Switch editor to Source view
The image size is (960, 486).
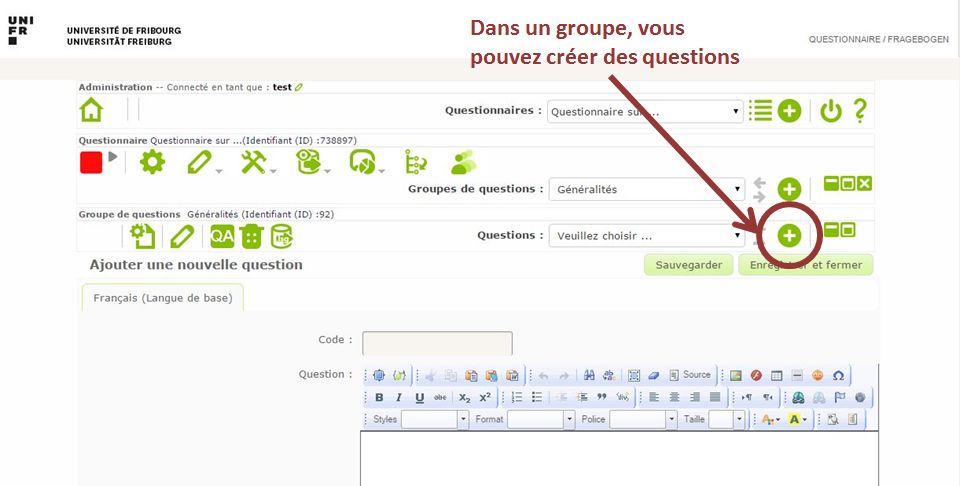[690, 376]
